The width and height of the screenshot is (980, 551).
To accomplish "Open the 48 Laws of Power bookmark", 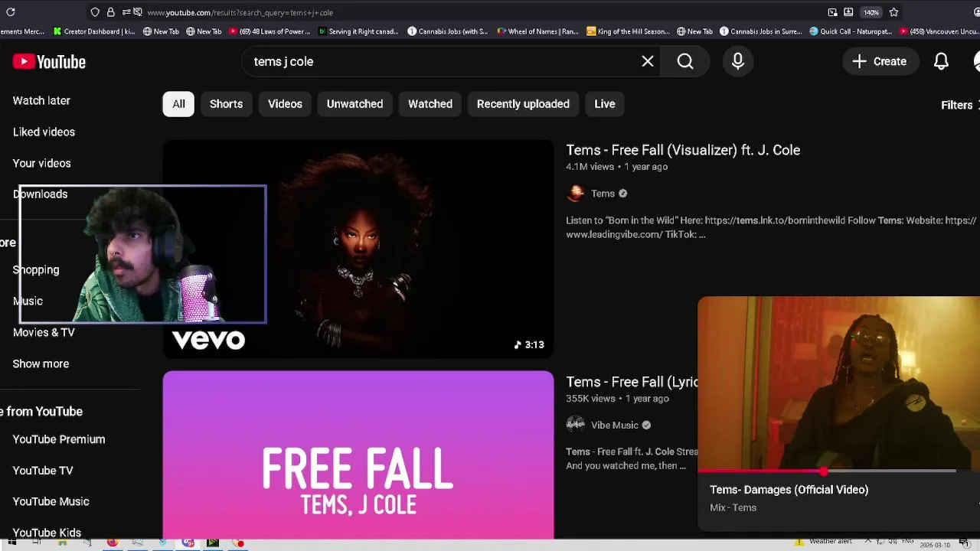I will [269, 31].
